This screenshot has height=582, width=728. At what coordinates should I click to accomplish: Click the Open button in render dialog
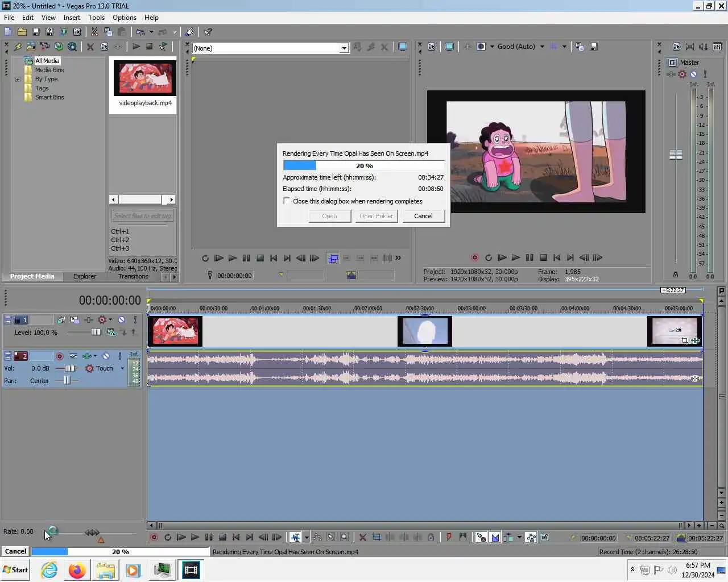pos(329,216)
